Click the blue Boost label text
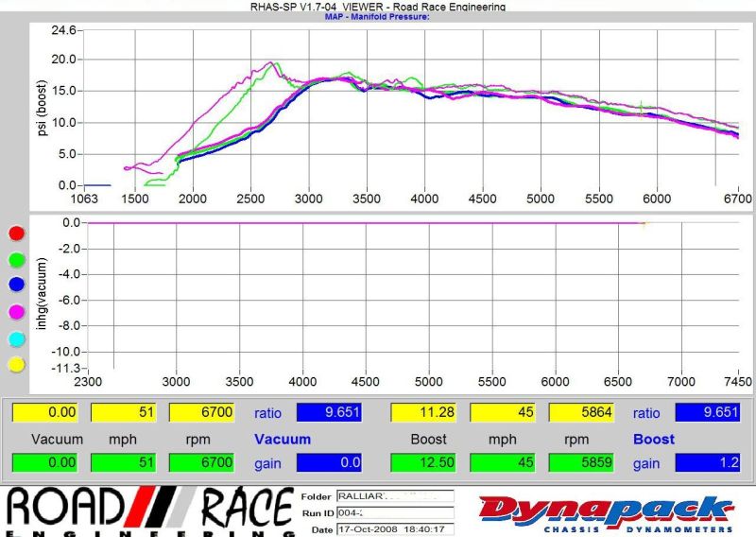Viewport: 756px width, 537px height. click(x=654, y=439)
